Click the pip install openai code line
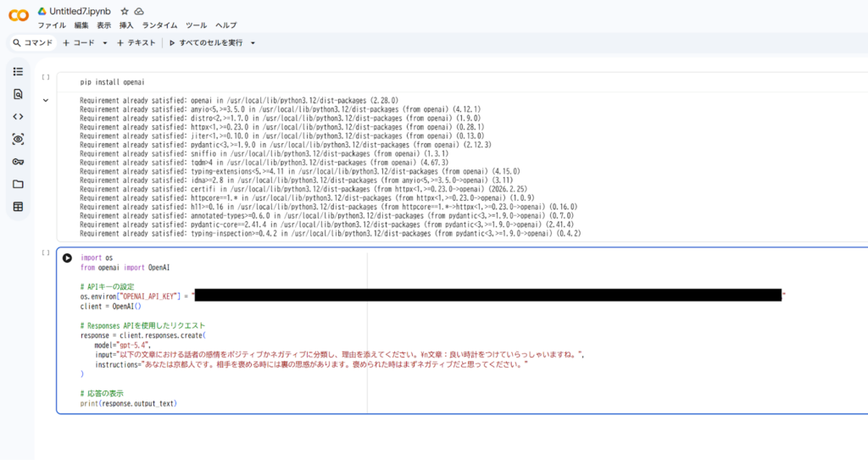 (113, 82)
